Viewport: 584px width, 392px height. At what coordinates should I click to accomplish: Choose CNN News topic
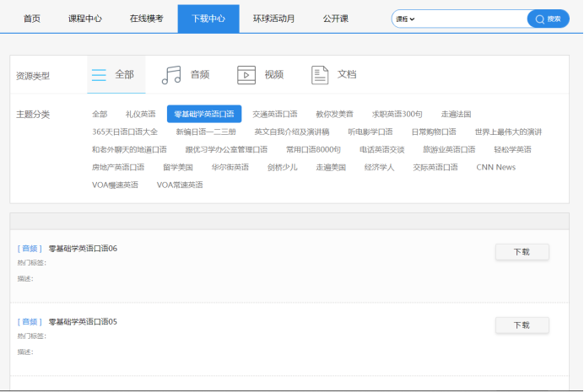coord(495,168)
